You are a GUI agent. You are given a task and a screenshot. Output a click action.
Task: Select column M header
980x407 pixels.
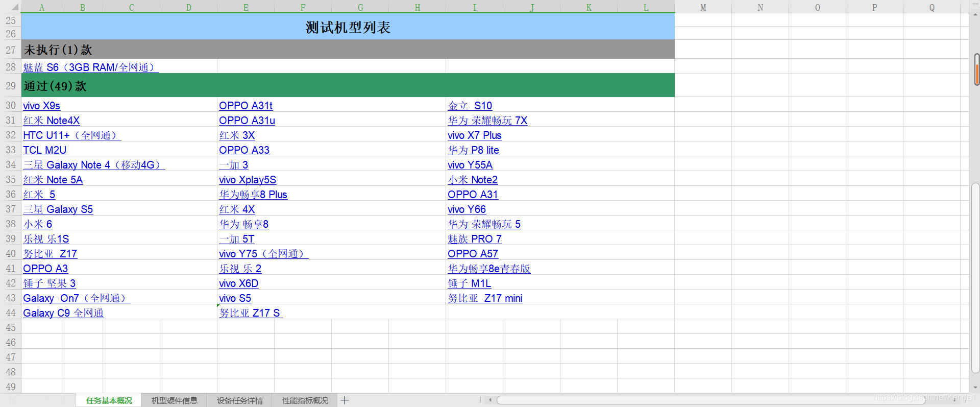(703, 7)
